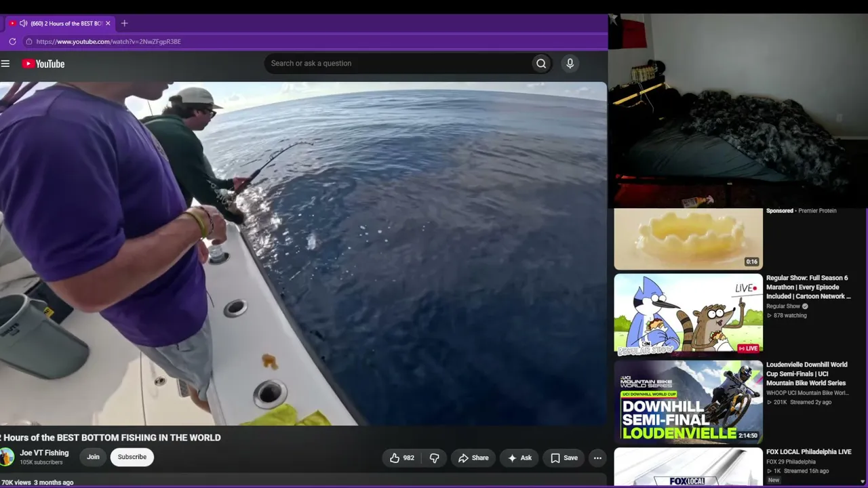Screen dimensions: 868x488
Task: Click the search magnifier button
Action: click(541, 64)
